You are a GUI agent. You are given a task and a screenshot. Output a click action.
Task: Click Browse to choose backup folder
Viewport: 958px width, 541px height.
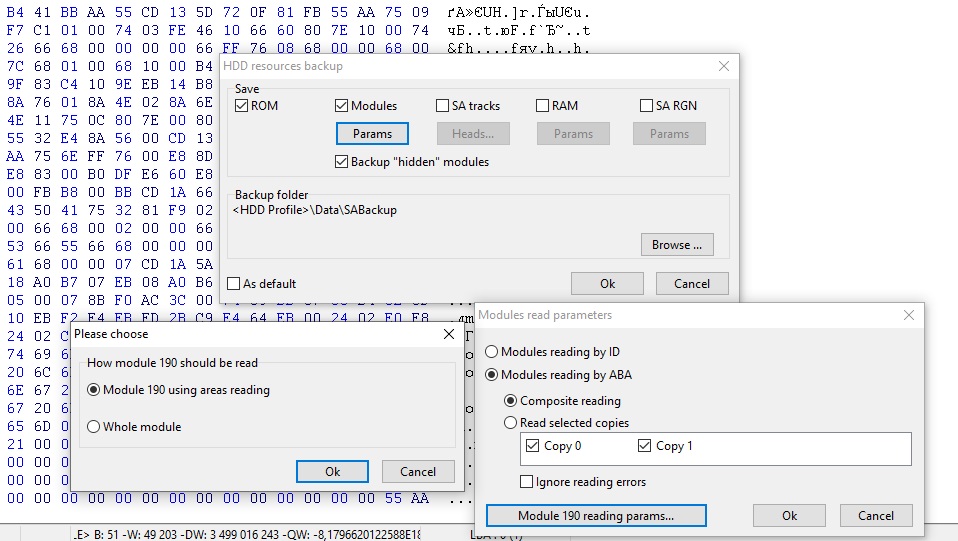[676, 245]
